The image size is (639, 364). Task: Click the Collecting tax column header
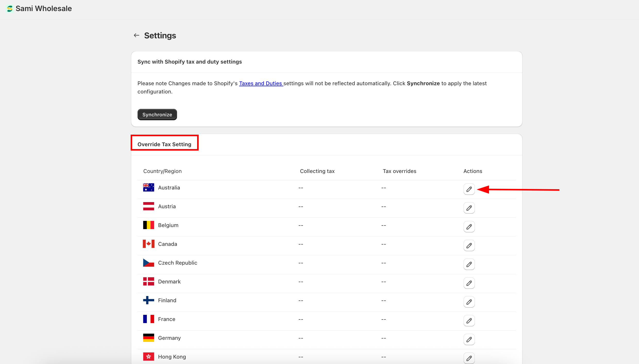(x=317, y=171)
